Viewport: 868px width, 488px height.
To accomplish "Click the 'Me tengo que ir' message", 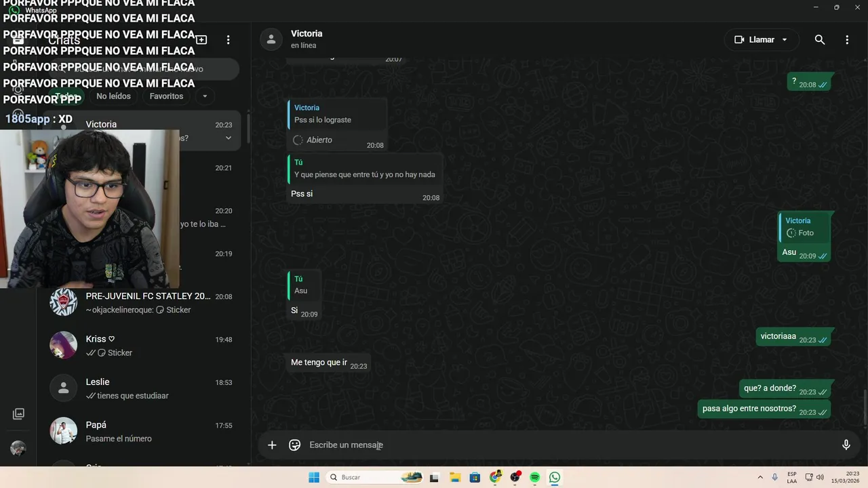I will [329, 363].
